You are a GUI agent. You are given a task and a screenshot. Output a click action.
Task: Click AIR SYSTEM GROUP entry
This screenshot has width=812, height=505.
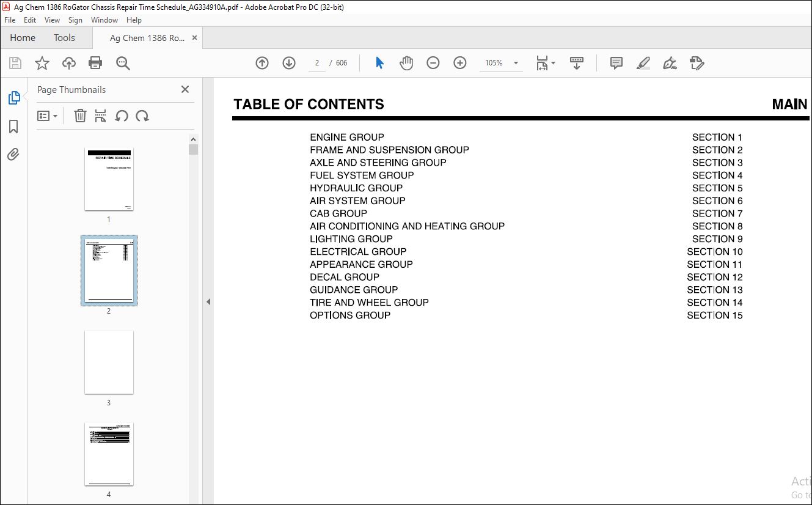tap(357, 201)
